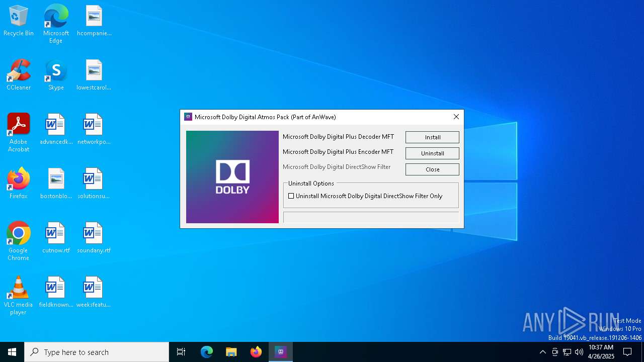Screen dimensions: 644x362
Task: Open the Windows Start menu
Action: (12, 352)
